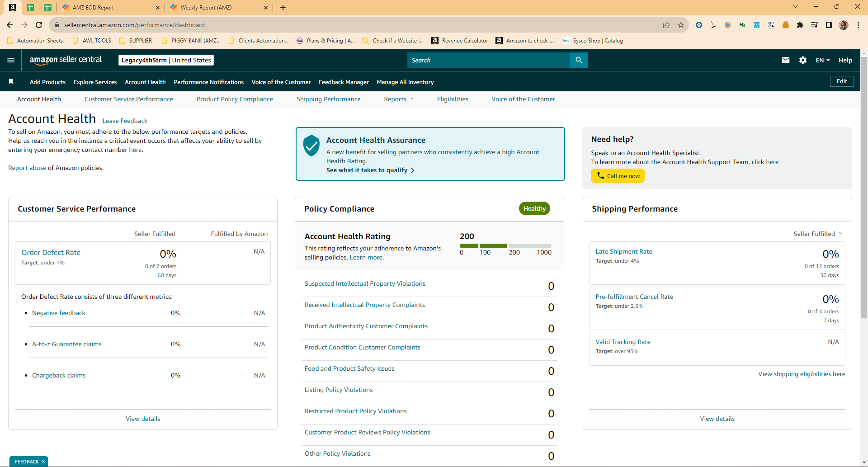Click Add Products in the top menu
868x467 pixels.
click(47, 82)
